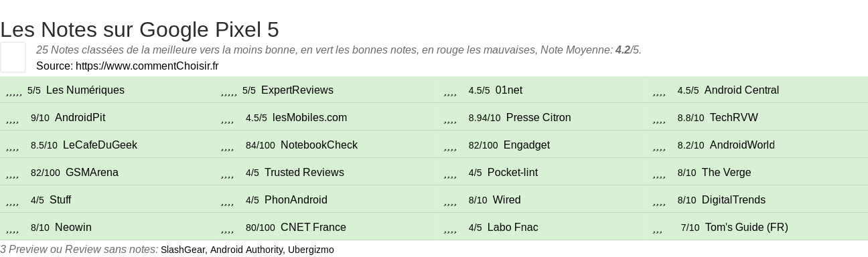
Task: Click the star rating icons beside Les Numériques
Action: tap(14, 90)
